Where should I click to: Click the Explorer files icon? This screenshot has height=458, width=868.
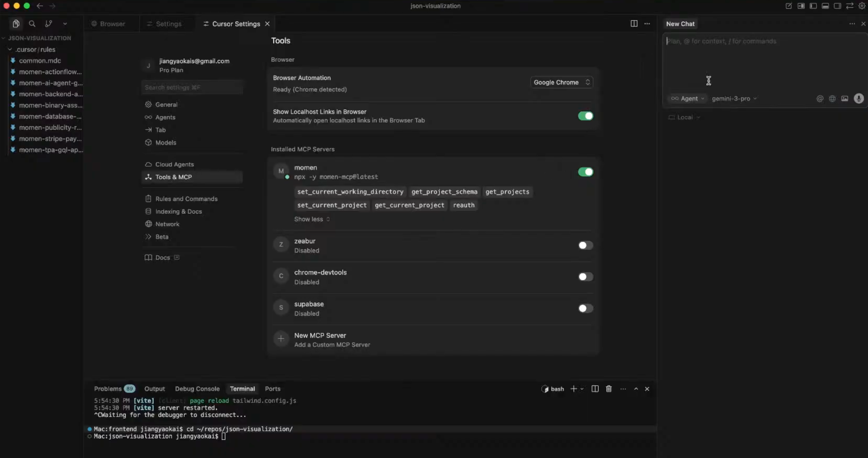click(x=16, y=24)
